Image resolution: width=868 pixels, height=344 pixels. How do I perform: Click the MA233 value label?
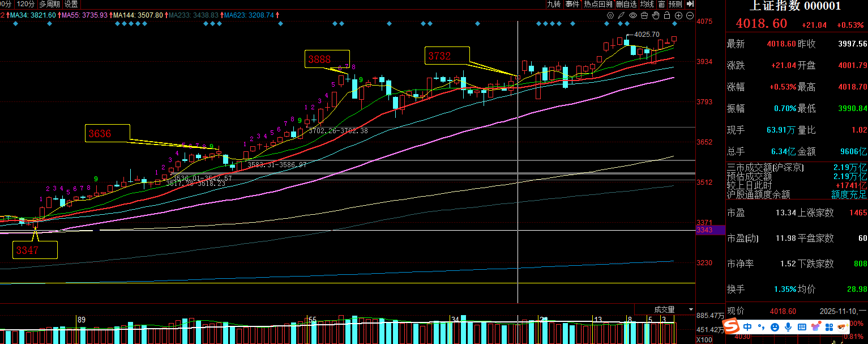pyautogui.click(x=193, y=15)
